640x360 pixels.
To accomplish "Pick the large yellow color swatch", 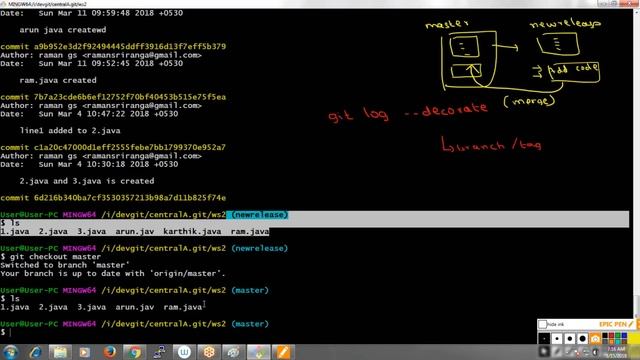I will click(x=634, y=338).
